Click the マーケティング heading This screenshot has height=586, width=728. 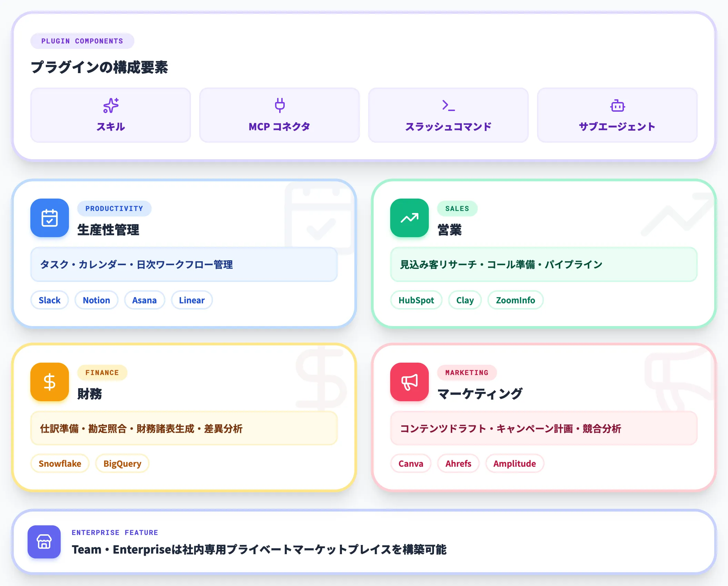coord(480,394)
